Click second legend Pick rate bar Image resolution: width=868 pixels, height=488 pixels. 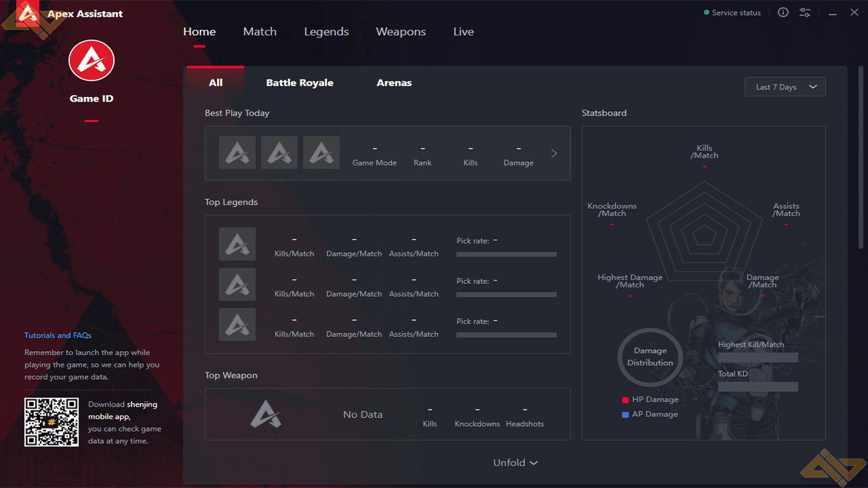click(x=507, y=295)
